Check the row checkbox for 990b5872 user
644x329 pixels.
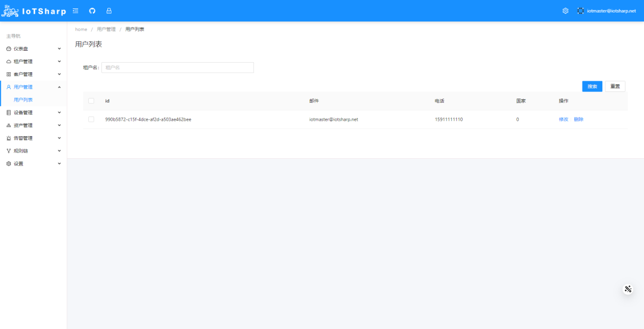tap(91, 119)
